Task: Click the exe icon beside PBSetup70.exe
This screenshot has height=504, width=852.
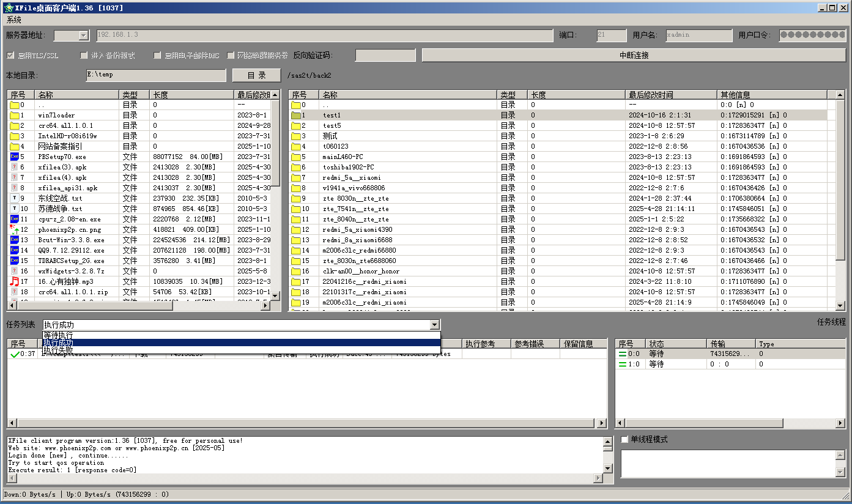Action: pyautogui.click(x=15, y=157)
